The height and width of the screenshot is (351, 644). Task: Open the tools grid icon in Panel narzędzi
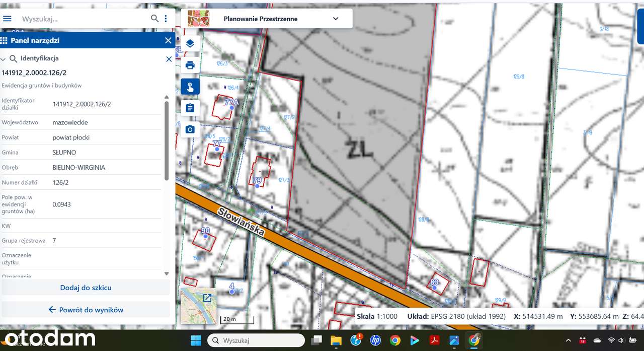pyautogui.click(x=4, y=40)
